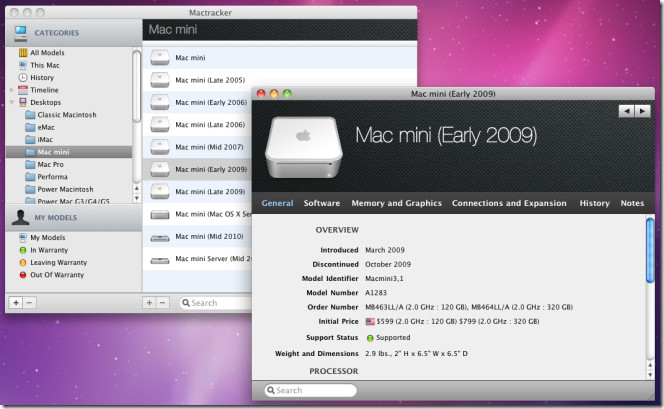The image size is (664, 409).
Task: Select the Mac mini folder in sidebar
Action: [69, 152]
